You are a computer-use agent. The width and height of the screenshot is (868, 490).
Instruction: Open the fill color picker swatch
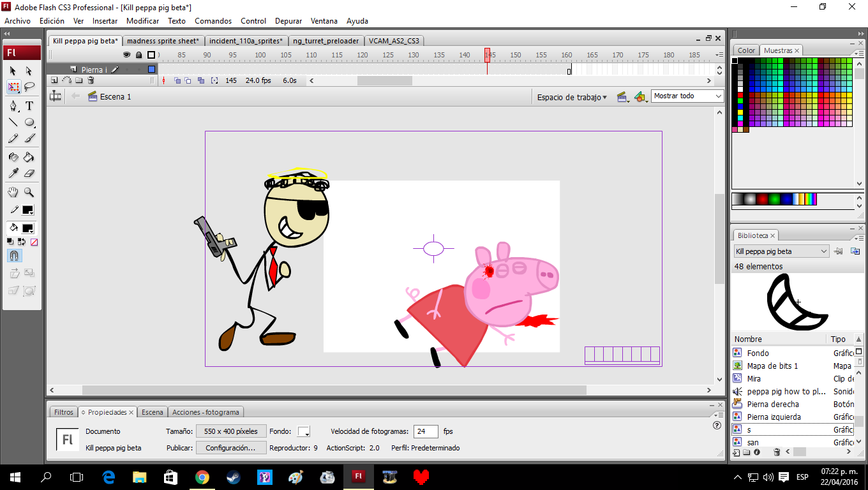28,228
